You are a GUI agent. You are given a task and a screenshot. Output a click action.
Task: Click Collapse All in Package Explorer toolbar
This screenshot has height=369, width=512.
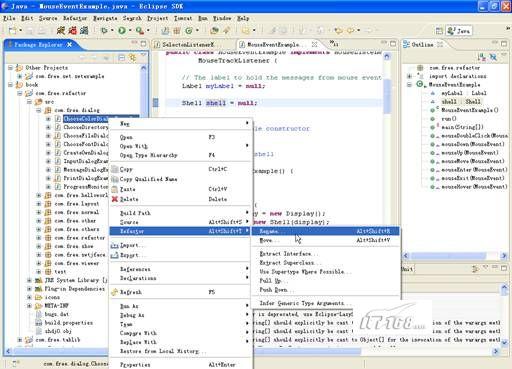click(122, 58)
